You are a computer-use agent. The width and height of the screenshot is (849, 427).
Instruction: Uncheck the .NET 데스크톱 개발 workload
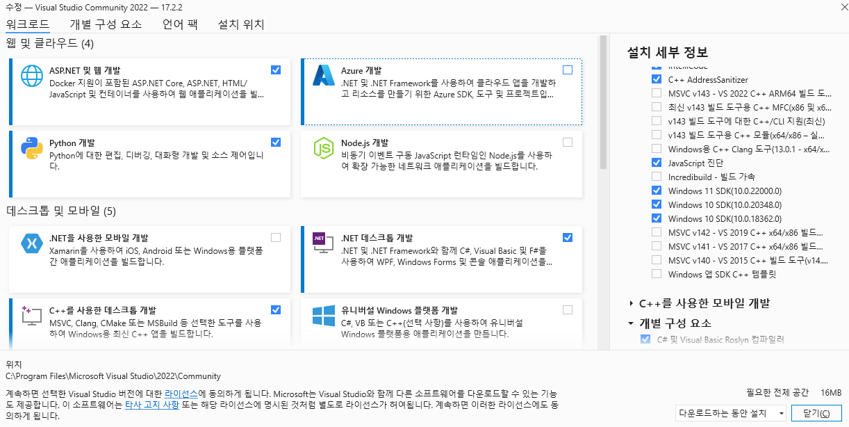point(567,238)
